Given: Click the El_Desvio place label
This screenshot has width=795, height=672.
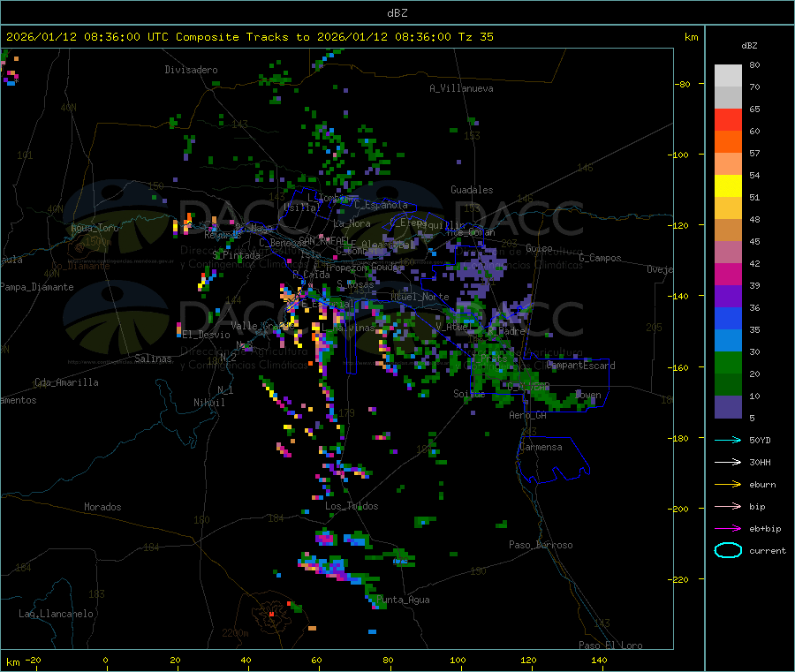Looking at the screenshot, I should [x=207, y=335].
